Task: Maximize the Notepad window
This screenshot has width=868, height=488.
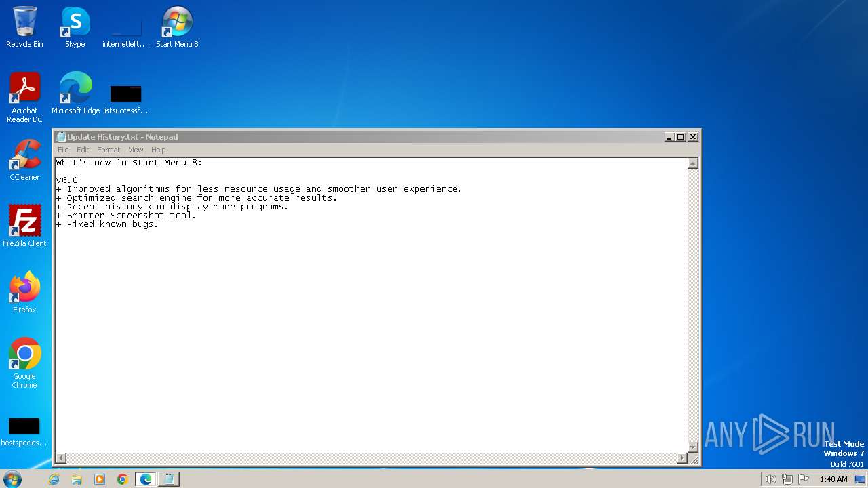Action: coord(681,137)
